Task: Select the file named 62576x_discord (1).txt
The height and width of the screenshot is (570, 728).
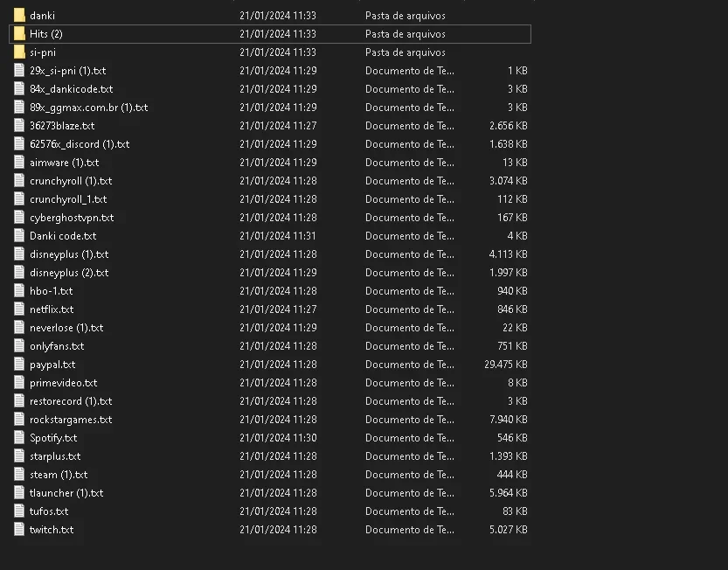Action: [x=80, y=144]
